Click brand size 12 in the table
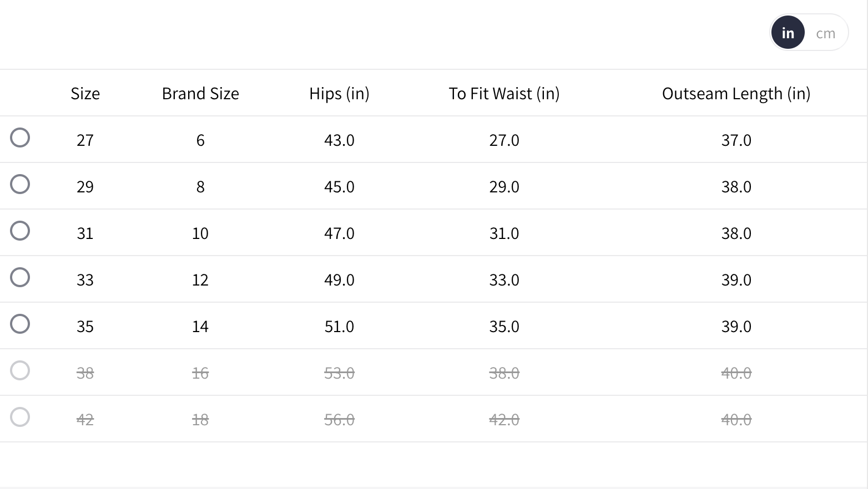Image resolution: width=868 pixels, height=489 pixels. click(x=200, y=280)
